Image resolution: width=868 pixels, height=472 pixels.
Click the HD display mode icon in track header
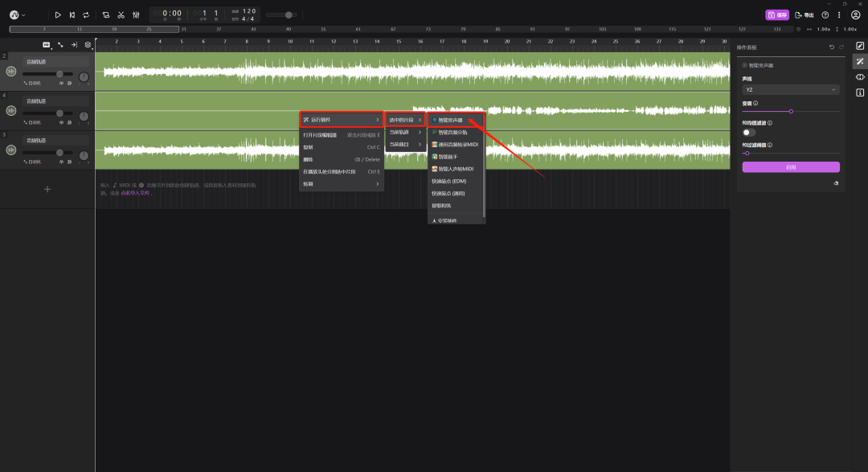pos(47,45)
